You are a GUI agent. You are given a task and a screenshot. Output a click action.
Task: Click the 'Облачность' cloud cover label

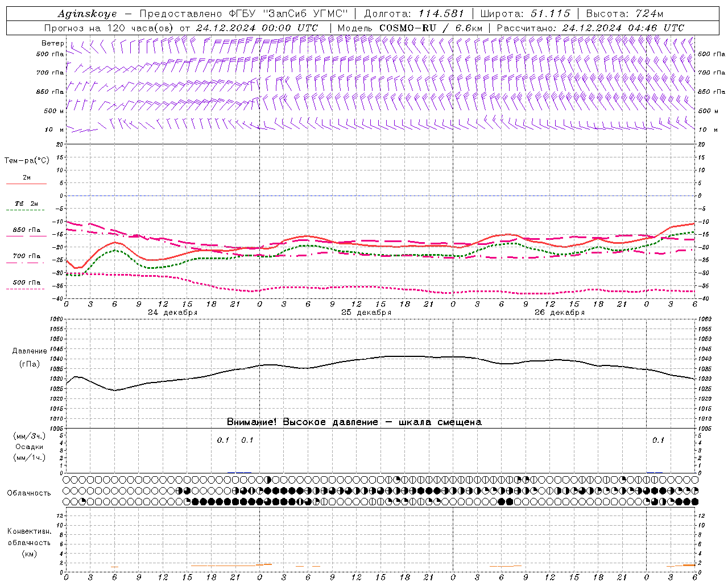click(x=29, y=493)
